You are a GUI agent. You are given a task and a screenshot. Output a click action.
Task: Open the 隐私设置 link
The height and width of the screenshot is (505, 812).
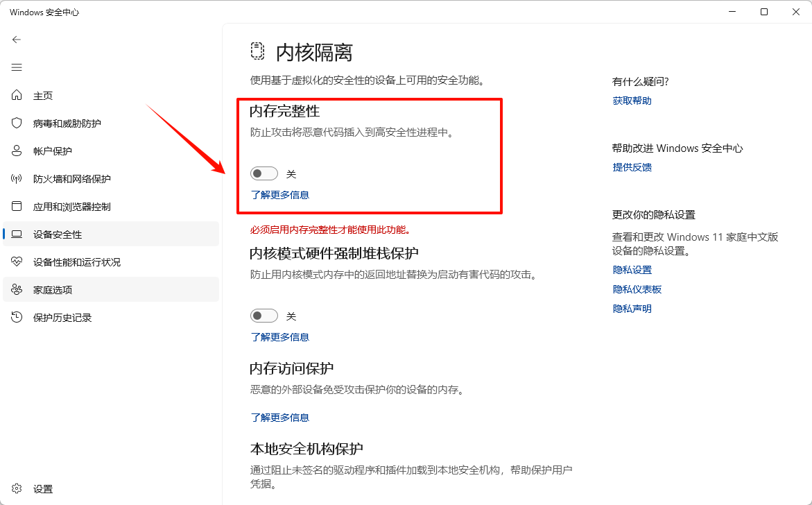pos(632,270)
